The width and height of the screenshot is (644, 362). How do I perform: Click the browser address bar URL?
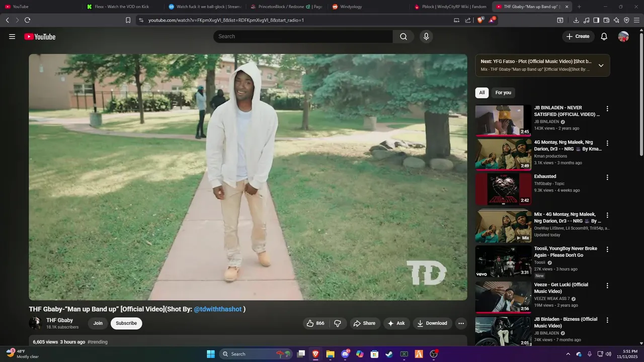point(226,20)
